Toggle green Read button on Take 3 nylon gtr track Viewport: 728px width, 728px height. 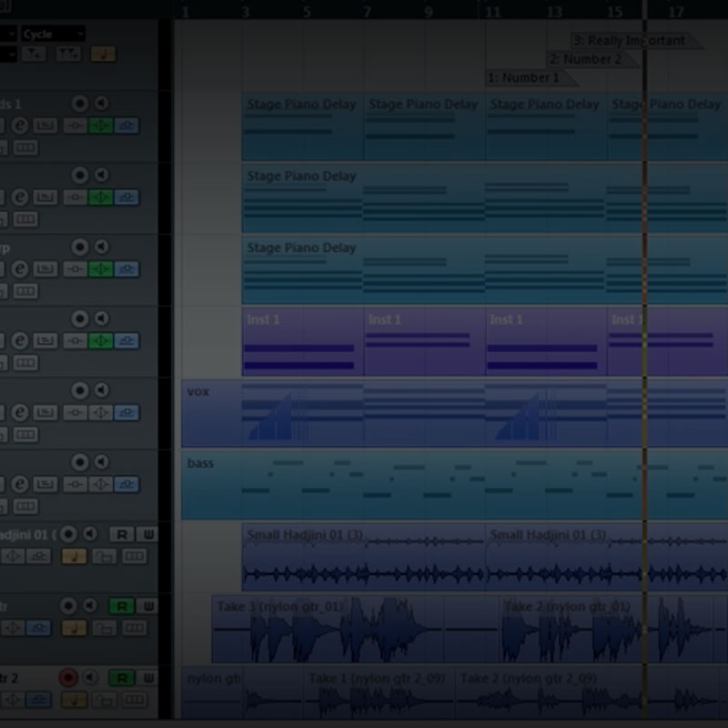click(122, 606)
